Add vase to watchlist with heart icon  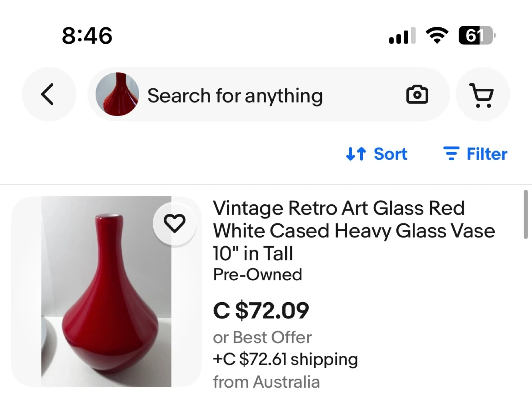click(x=174, y=223)
